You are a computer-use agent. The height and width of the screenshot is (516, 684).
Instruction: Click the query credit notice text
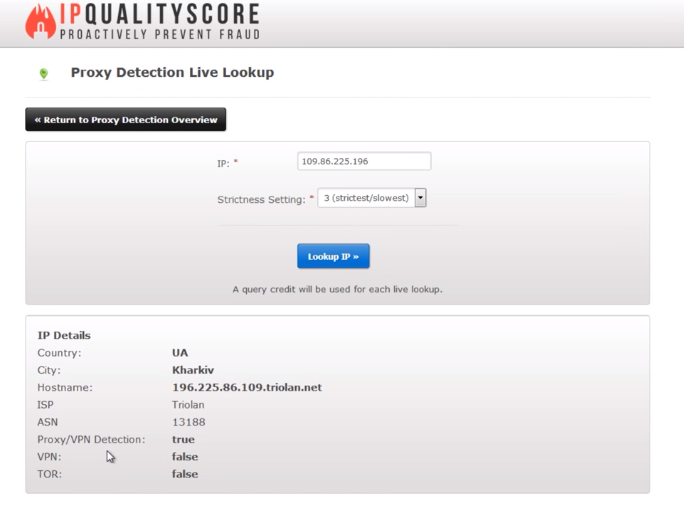coord(337,289)
